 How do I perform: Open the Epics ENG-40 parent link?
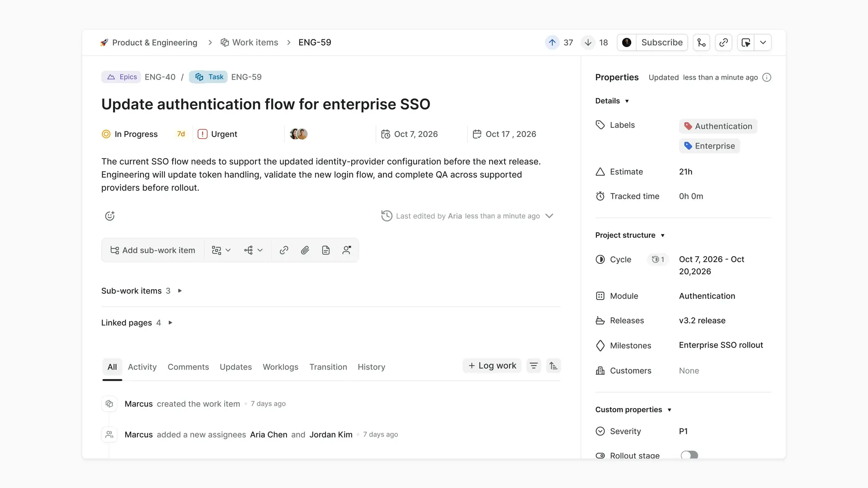coord(138,77)
